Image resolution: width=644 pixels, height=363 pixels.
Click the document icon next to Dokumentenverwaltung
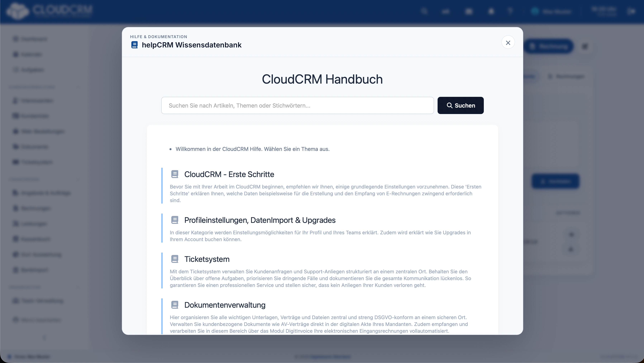[175, 305]
